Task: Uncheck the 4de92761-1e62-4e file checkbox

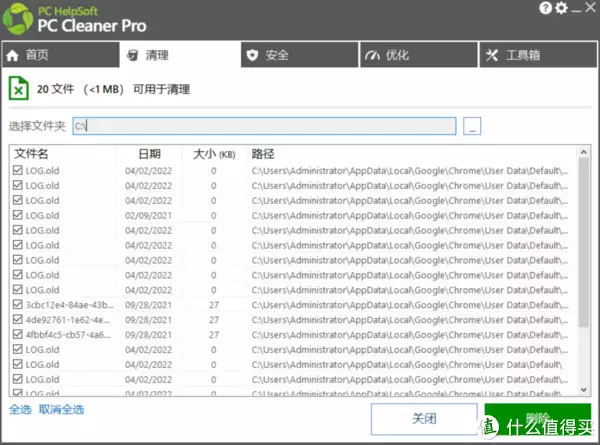Action: coord(17,320)
